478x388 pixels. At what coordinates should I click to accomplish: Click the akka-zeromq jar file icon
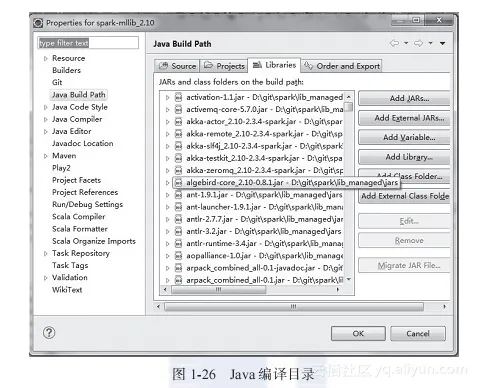179,170
